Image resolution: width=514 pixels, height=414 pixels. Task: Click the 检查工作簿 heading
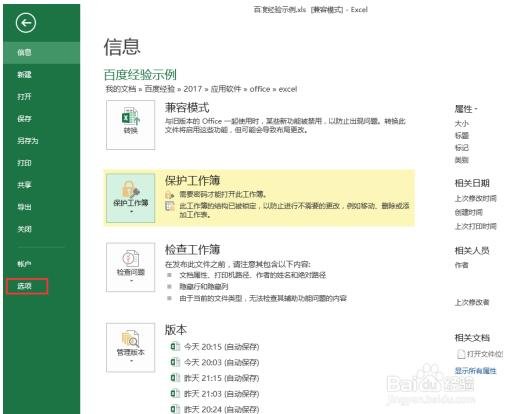(192, 249)
